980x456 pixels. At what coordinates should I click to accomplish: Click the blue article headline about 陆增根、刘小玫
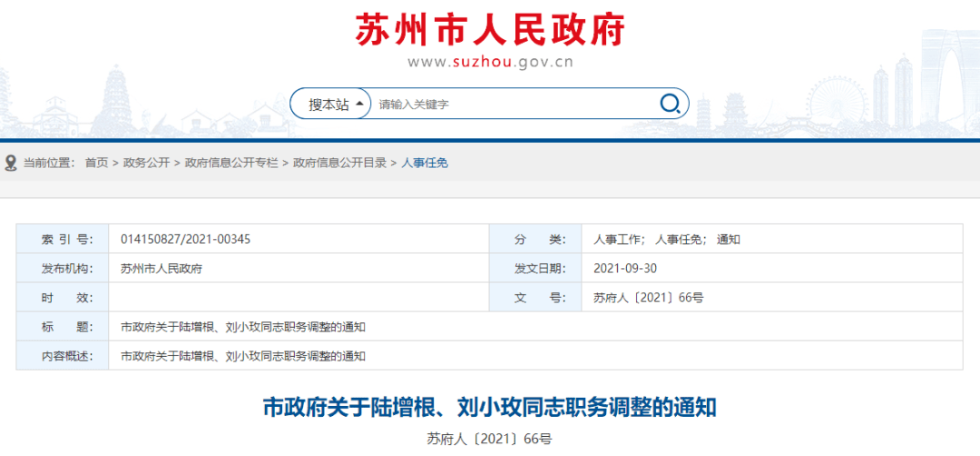coord(489,408)
